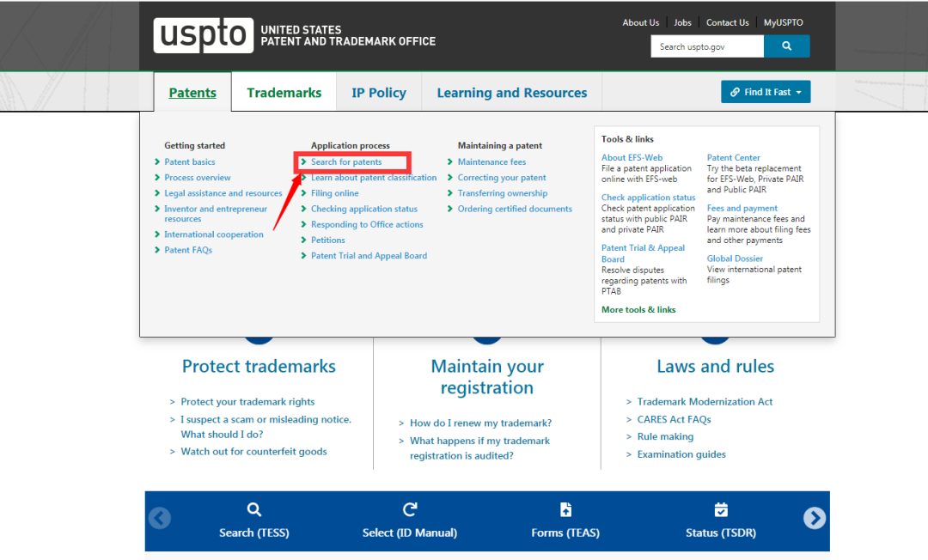This screenshot has width=928, height=560.
Task: Open Patent Trial & Appeal Board tool link
Action: [643, 253]
